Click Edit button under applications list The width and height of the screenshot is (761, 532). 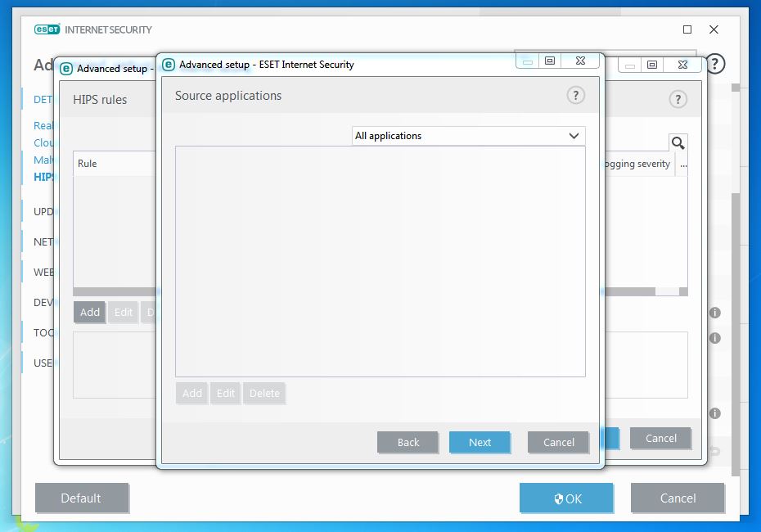tap(225, 393)
